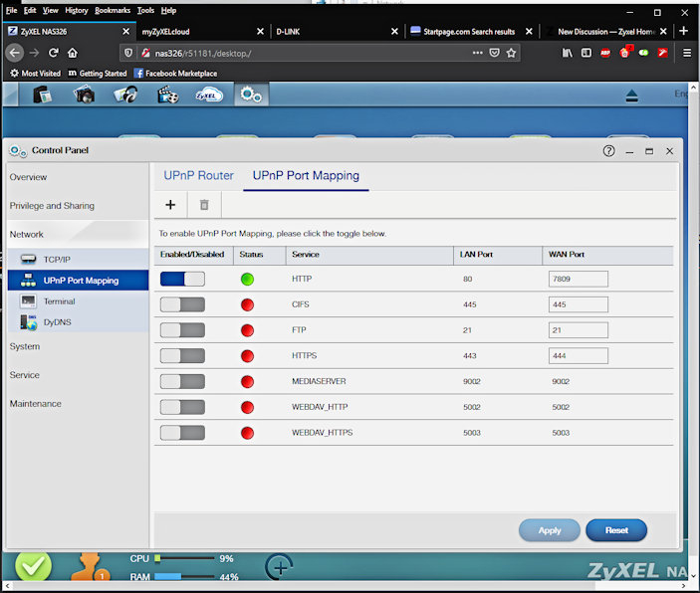Open the browser File menu

pyautogui.click(x=11, y=10)
